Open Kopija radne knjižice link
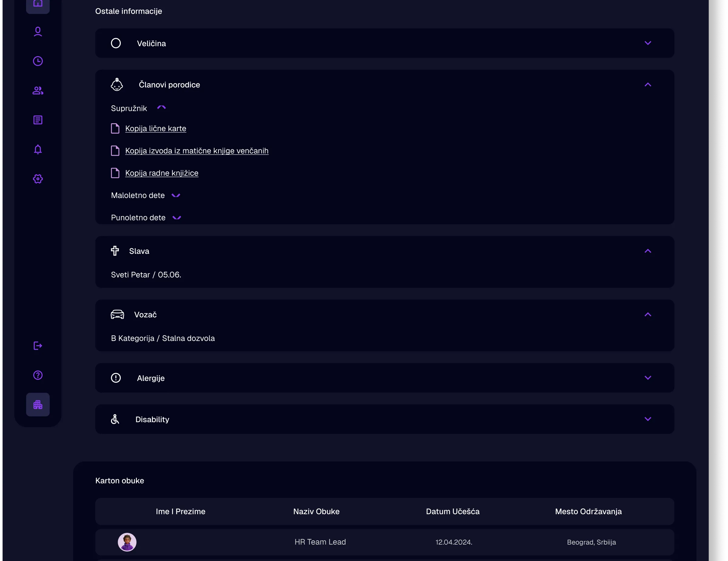728x561 pixels. (x=162, y=173)
